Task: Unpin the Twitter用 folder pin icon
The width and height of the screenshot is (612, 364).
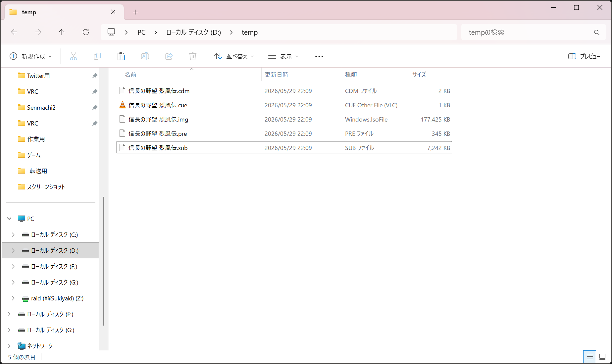Action: click(x=95, y=76)
